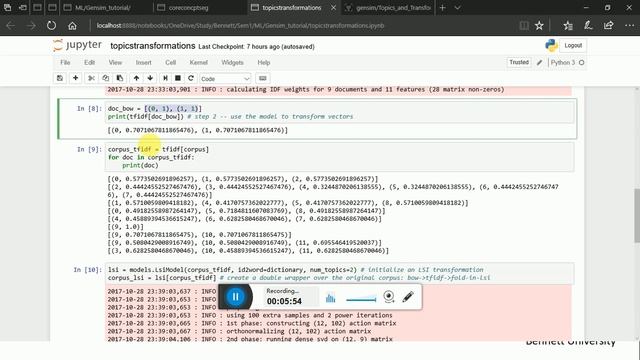This screenshot has height=360, width=640.
Task: Add page to favorites star icon
Action: point(539,26)
